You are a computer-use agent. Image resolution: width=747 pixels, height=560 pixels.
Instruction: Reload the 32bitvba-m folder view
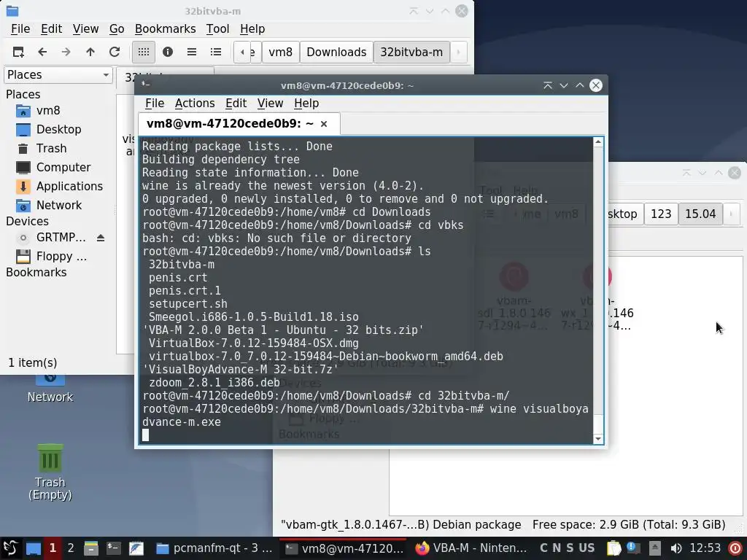[115, 52]
